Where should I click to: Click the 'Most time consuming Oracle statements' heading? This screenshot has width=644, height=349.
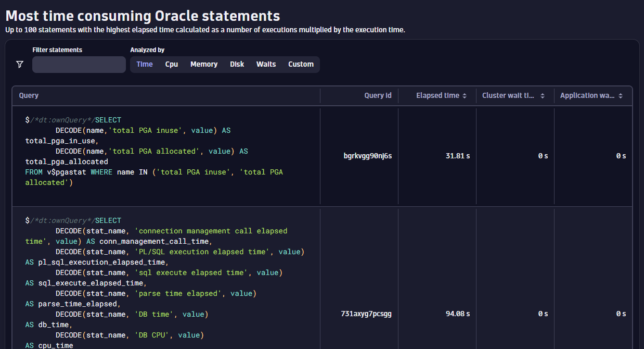[x=143, y=16]
